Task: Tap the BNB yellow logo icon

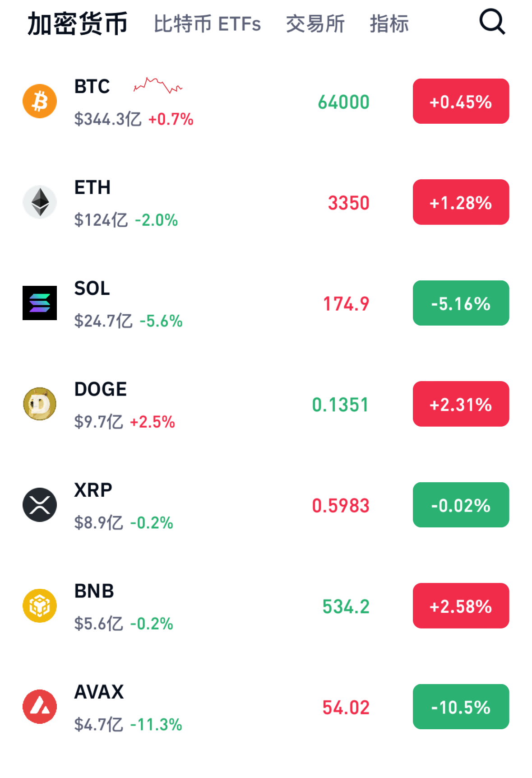Action: pos(40,606)
